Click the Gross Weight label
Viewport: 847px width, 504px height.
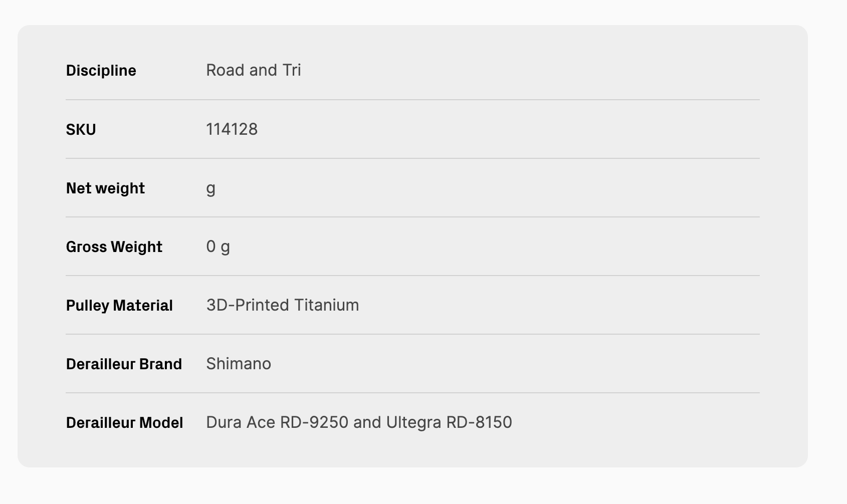[114, 247]
